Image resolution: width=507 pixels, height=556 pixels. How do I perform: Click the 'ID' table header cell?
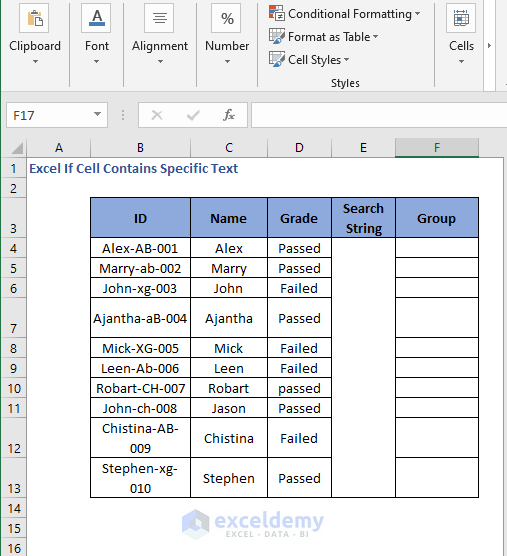140,218
